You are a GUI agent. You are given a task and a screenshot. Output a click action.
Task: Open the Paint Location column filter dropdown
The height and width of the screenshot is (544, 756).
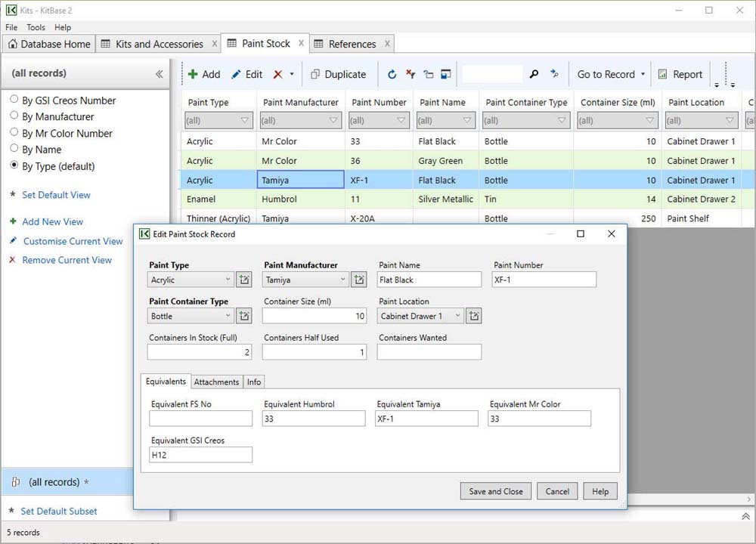pyautogui.click(x=730, y=120)
